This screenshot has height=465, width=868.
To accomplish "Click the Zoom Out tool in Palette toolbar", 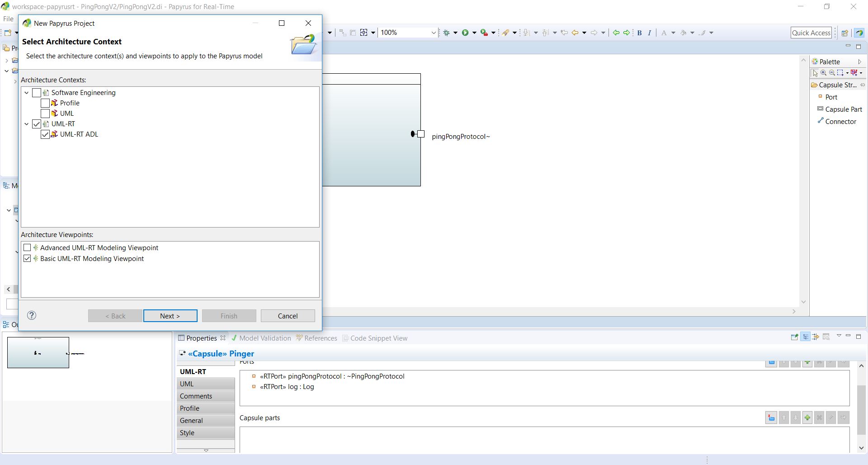I will (x=832, y=73).
